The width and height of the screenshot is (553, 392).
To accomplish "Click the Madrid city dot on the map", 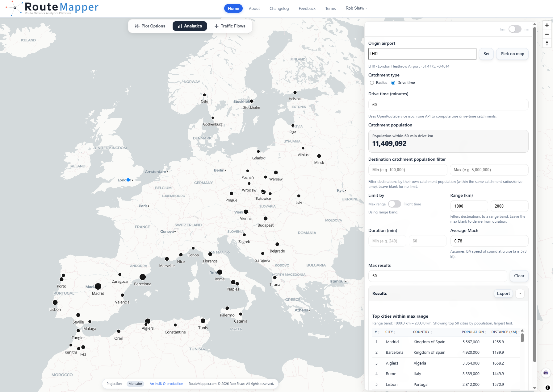I will 98,287.
